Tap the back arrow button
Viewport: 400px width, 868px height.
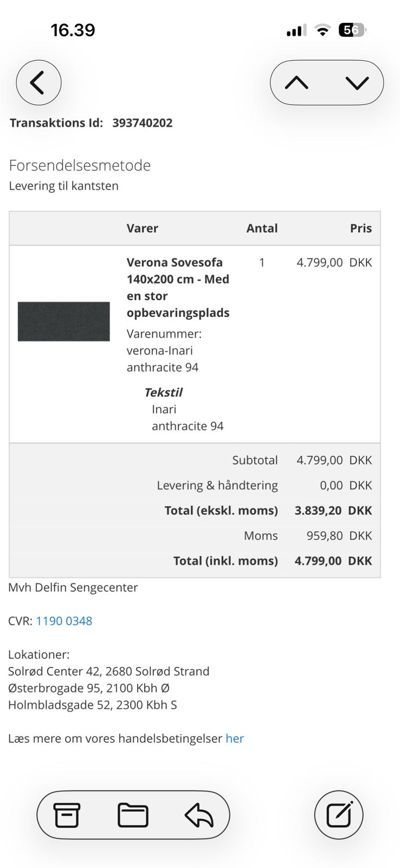[38, 83]
